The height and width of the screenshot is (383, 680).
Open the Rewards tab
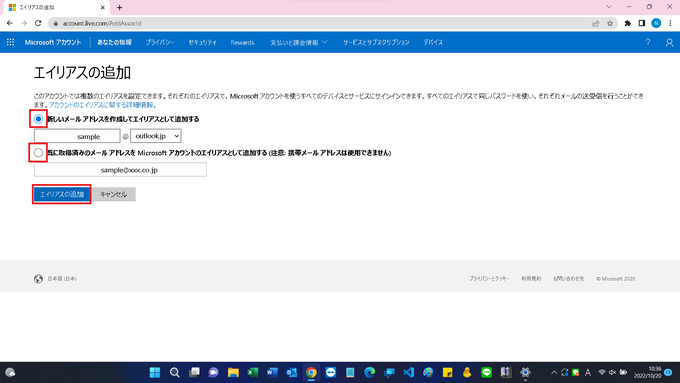(242, 43)
